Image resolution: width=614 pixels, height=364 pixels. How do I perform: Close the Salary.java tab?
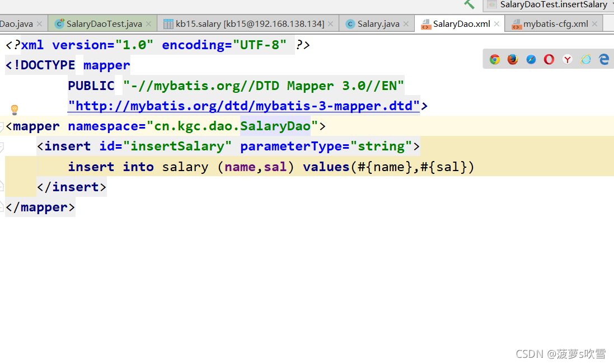[406, 24]
